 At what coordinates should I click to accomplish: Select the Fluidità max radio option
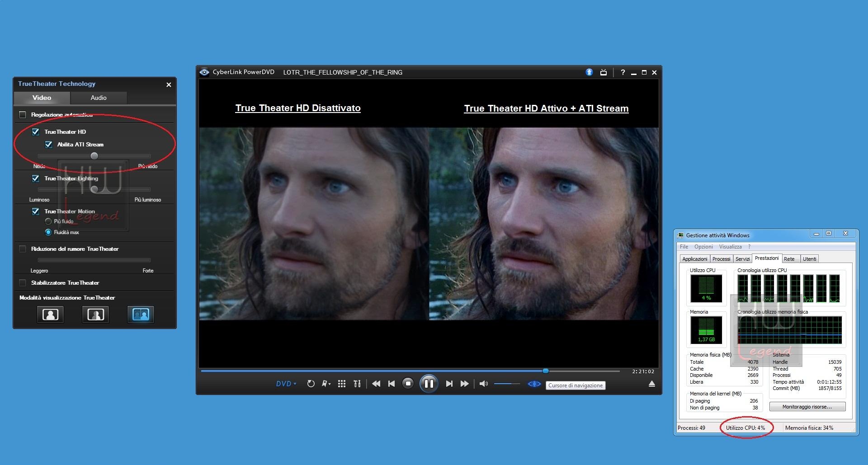pyautogui.click(x=48, y=232)
